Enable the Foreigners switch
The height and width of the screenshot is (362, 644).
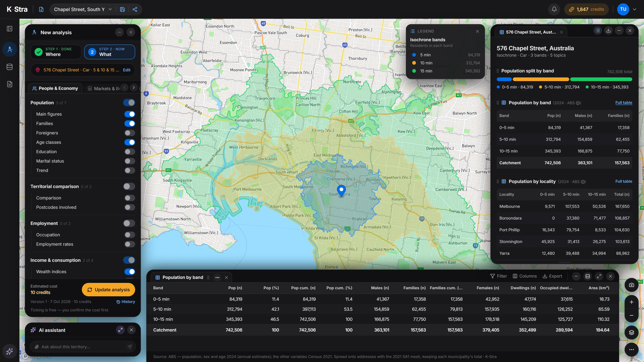[x=129, y=133]
